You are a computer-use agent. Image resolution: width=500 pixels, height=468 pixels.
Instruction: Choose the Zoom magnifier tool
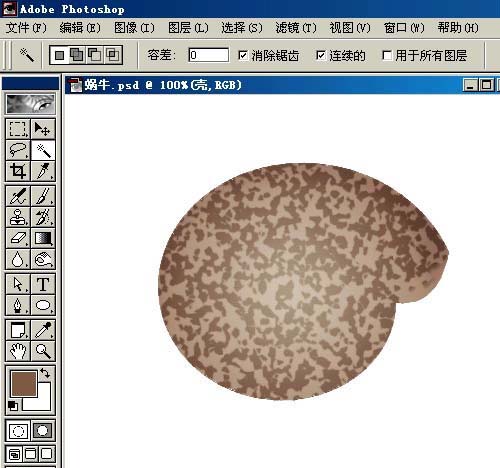point(43,351)
